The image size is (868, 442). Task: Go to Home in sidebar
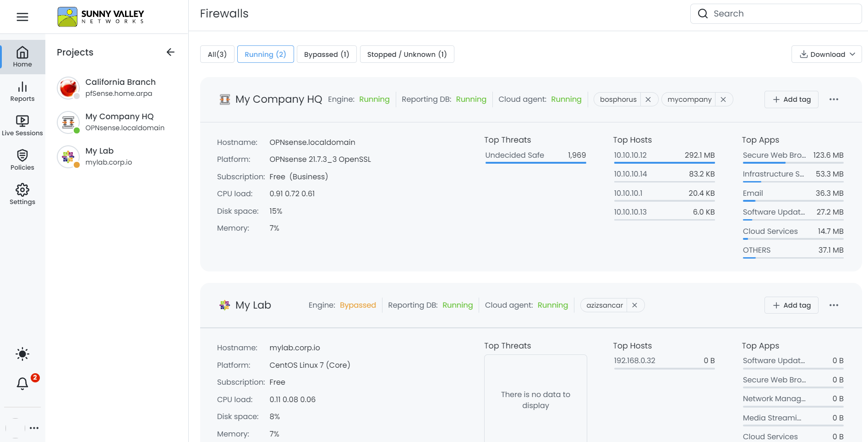point(22,57)
